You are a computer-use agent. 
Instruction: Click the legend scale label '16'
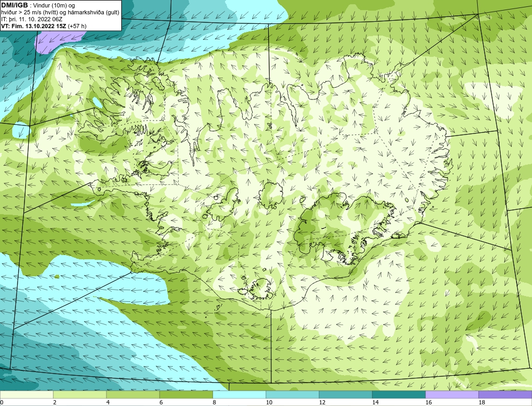pos(428,403)
